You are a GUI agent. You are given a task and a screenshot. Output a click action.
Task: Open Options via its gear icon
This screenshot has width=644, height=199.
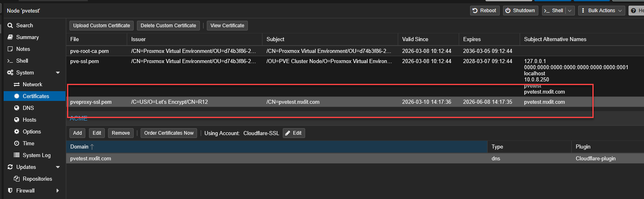coord(17,132)
